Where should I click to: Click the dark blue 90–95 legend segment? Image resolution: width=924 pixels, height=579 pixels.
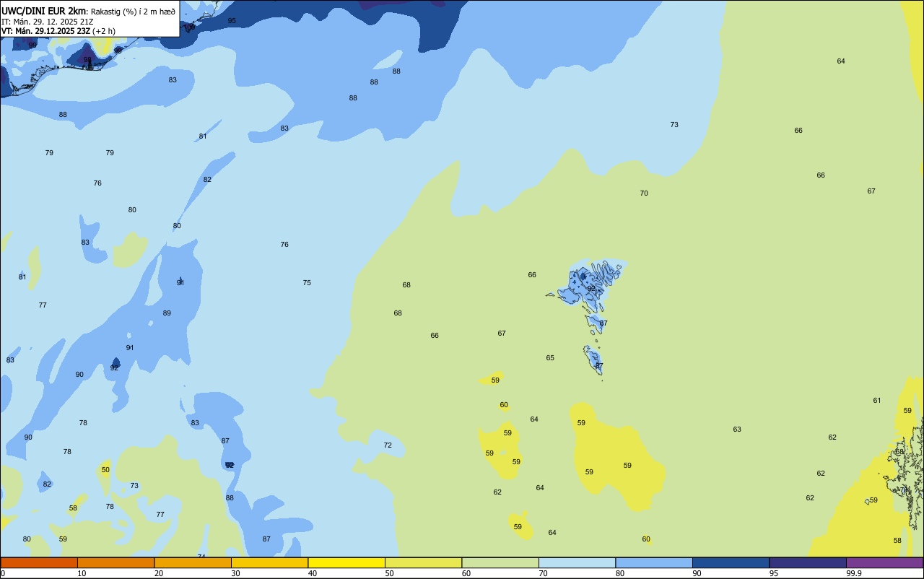pyautogui.click(x=731, y=562)
